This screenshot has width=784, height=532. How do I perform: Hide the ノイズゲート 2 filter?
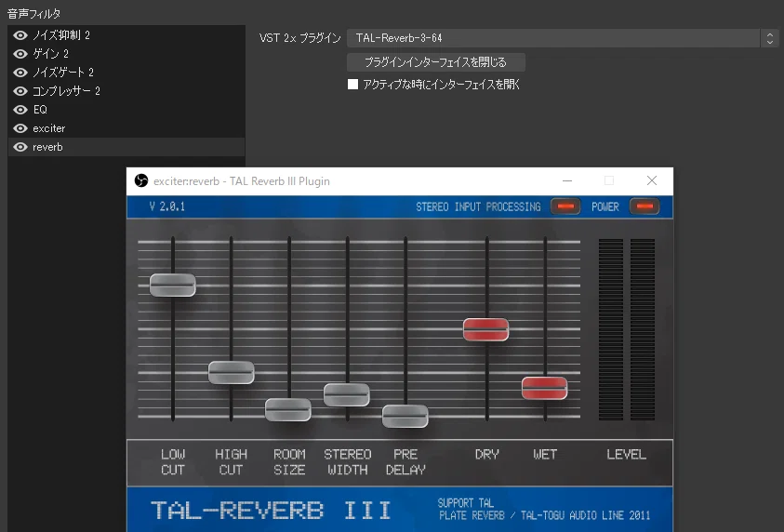click(20, 73)
